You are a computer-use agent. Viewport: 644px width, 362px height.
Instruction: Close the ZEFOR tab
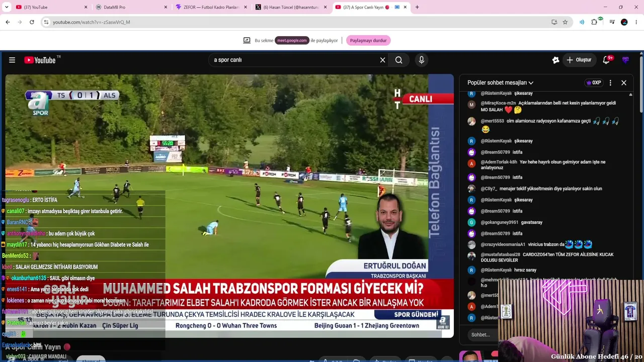coord(246,7)
